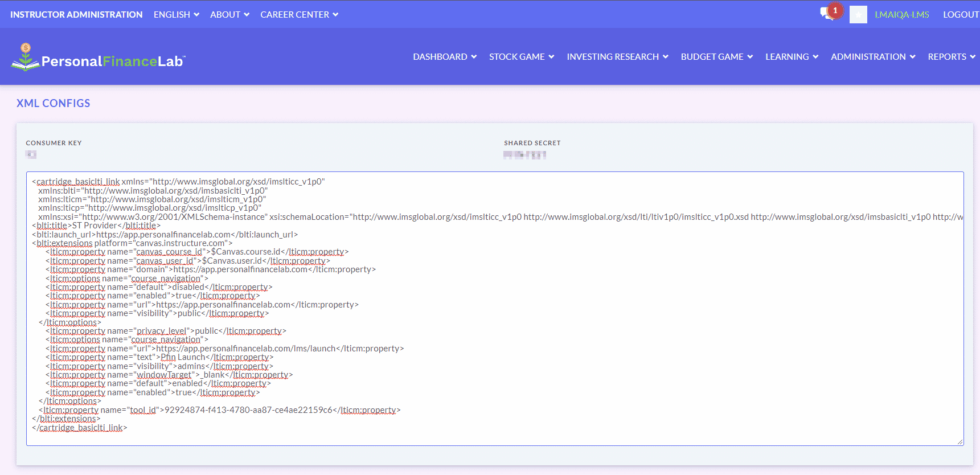This screenshot has width=980, height=475.
Task: Log out using the LOGOUT link
Action: point(961,14)
